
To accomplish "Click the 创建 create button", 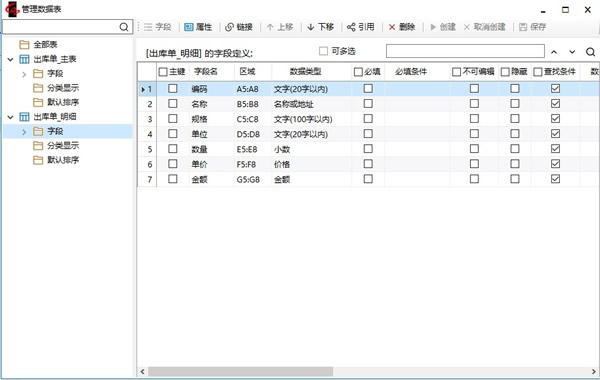I will (x=443, y=27).
